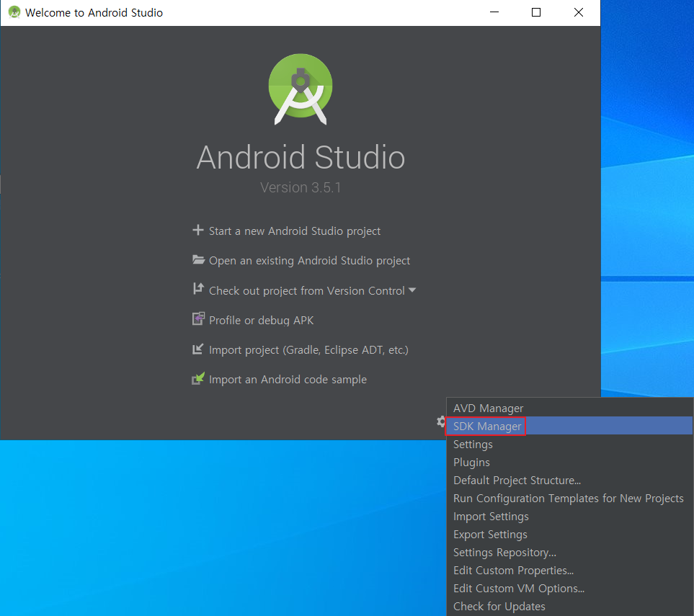This screenshot has height=616, width=694.
Task: Choose Import project (Gradle, Eclipse ADT)
Action: point(308,350)
